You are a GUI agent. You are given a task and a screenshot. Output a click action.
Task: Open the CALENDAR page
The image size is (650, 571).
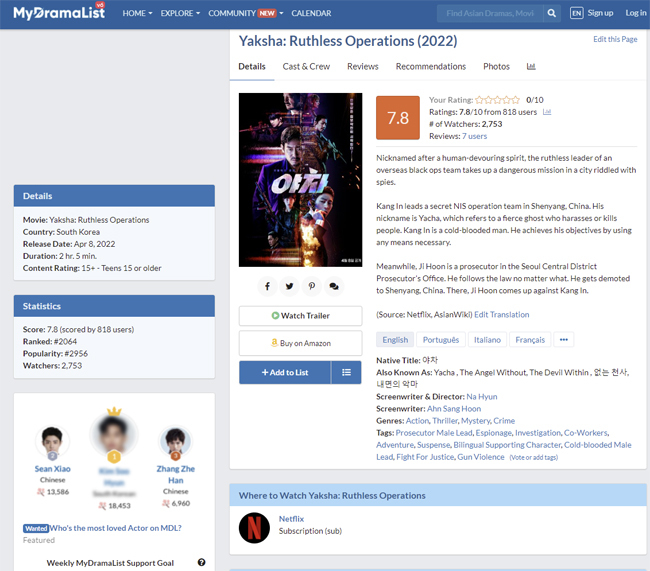[x=311, y=13]
